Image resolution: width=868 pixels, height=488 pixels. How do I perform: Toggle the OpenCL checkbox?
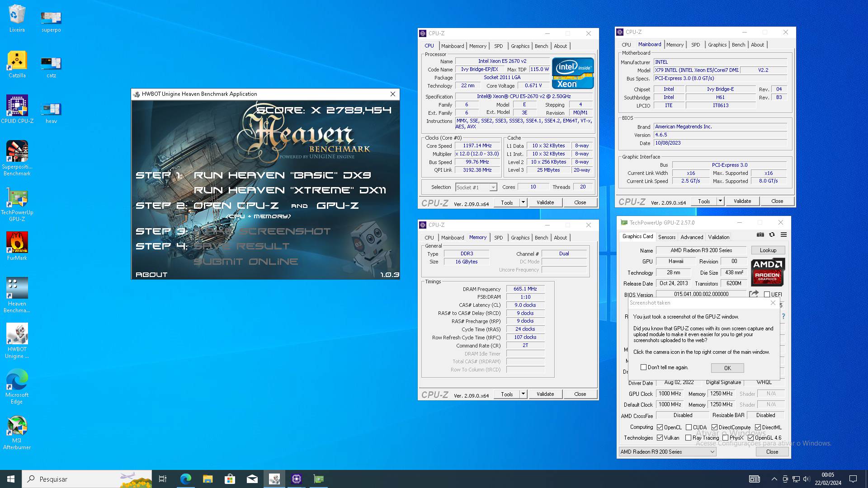pyautogui.click(x=660, y=427)
